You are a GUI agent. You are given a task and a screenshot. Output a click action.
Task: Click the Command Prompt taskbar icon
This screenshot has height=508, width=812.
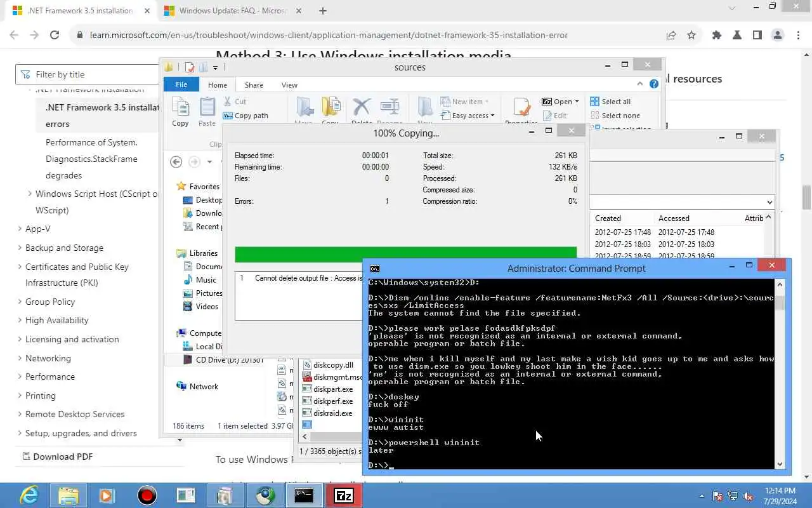pyautogui.click(x=304, y=495)
